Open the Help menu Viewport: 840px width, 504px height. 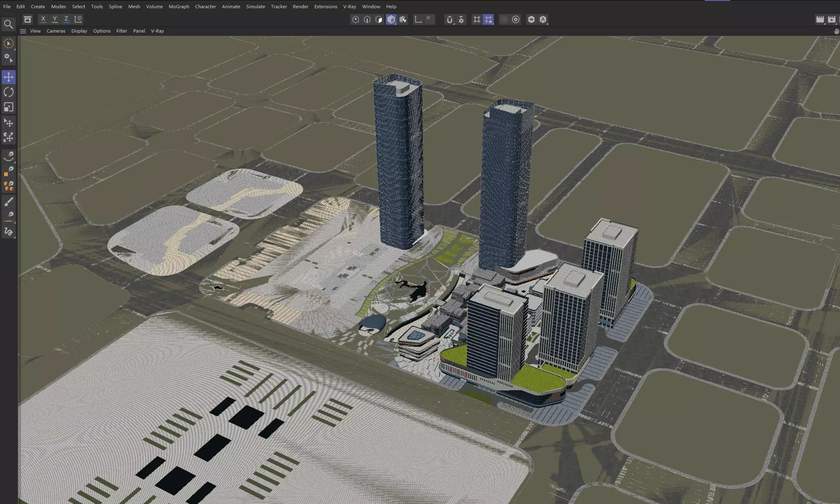pyautogui.click(x=391, y=6)
